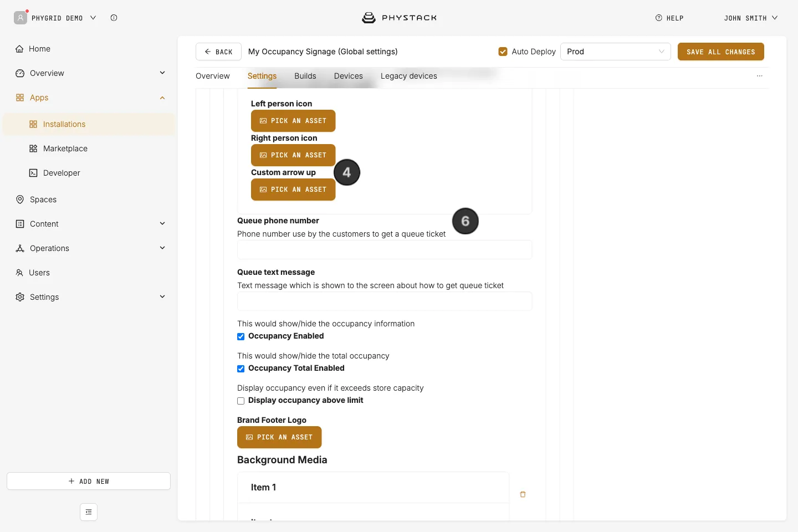The image size is (798, 532).
Task: Click the Queue phone number input field
Action: tap(385, 250)
